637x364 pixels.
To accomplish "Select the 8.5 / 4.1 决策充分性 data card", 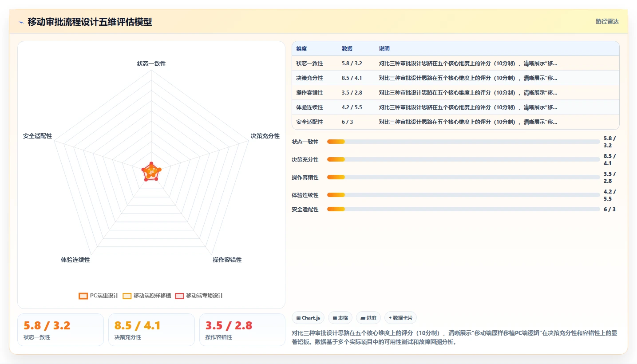I will [151, 330].
